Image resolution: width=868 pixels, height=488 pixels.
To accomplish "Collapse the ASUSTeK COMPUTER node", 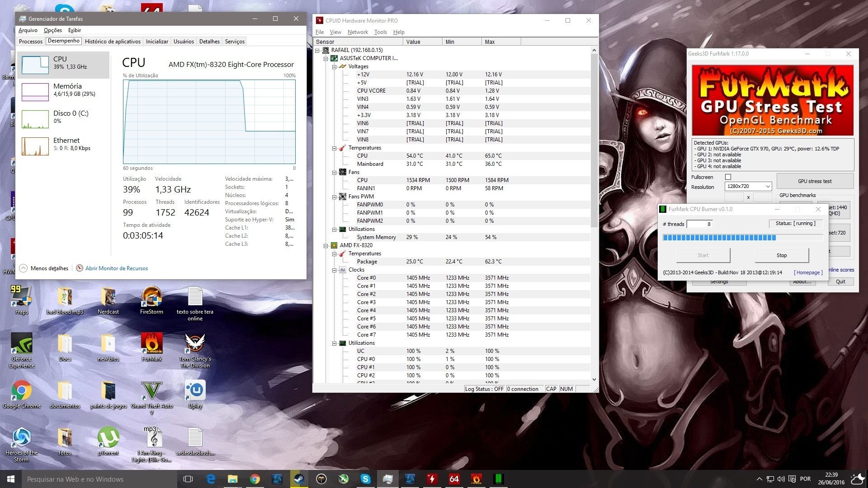I will click(326, 58).
